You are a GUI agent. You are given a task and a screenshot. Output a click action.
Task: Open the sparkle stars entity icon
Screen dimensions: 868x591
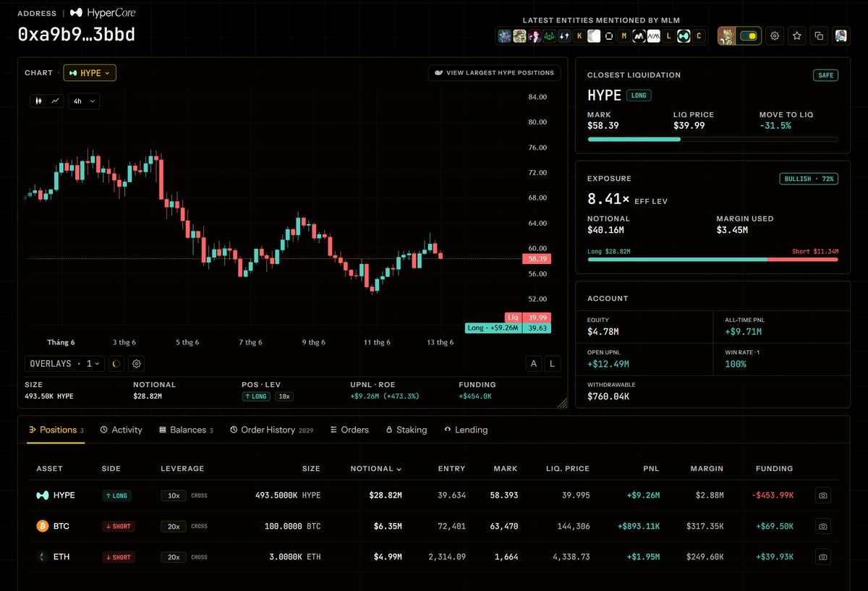point(564,35)
